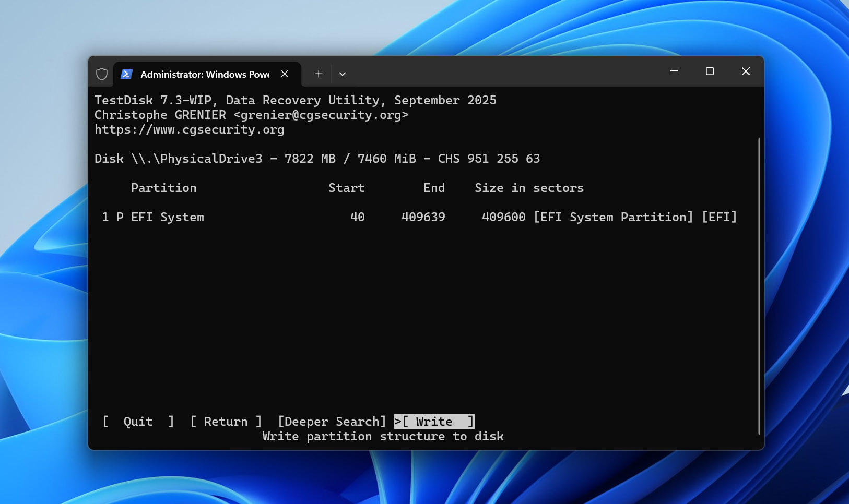
Task: Click the Partition column header
Action: (x=163, y=188)
